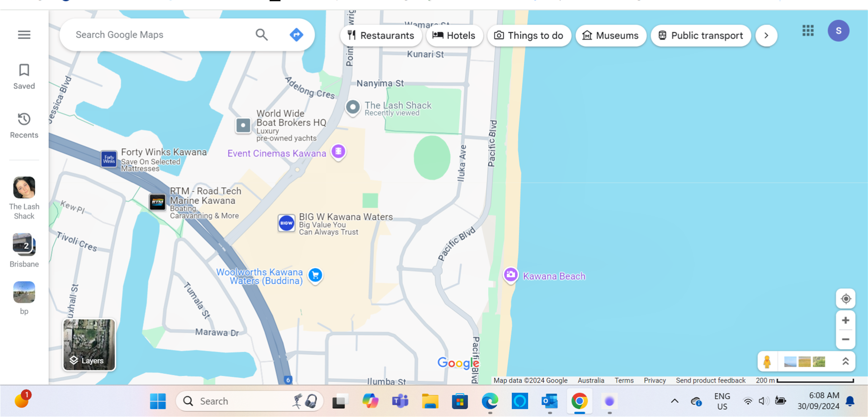The height and width of the screenshot is (417, 868).
Task: Filter the map by Museums
Action: point(611,35)
